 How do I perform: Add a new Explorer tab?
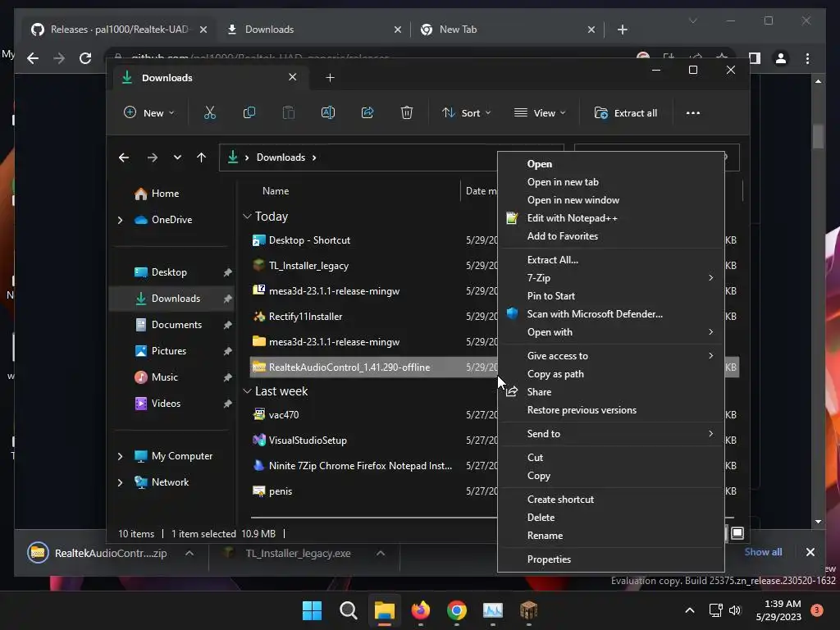[x=330, y=78]
